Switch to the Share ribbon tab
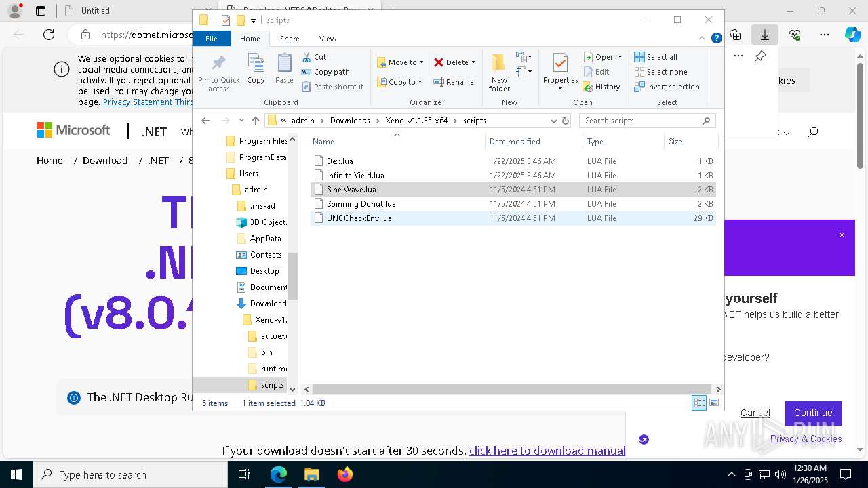 [x=290, y=39]
